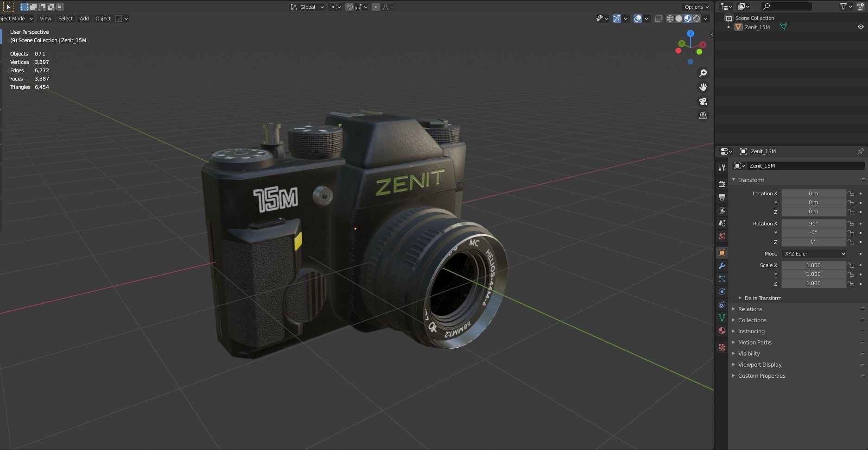This screenshot has width=868, height=450.
Task: Switch perspective/orthographic with the grid icon
Action: pyautogui.click(x=703, y=115)
